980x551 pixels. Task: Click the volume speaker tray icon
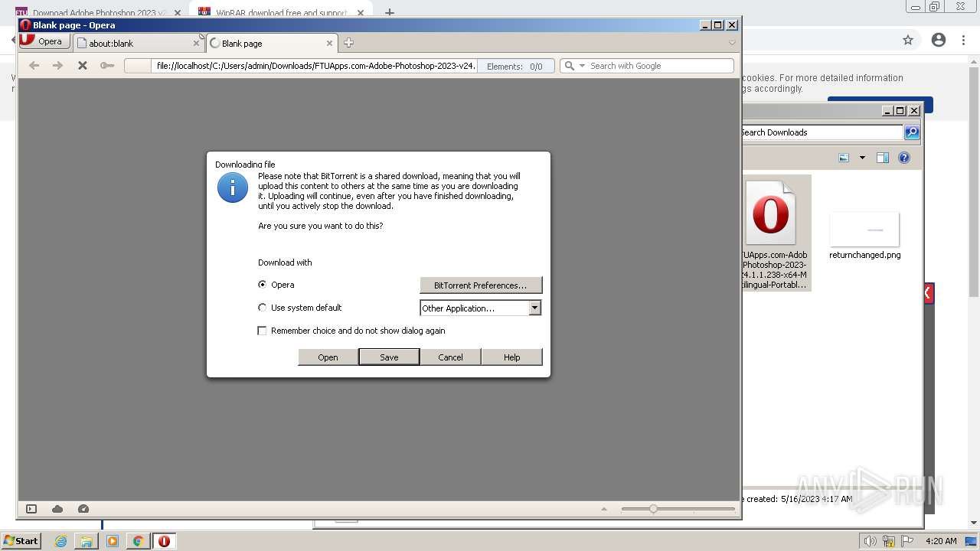pyautogui.click(x=870, y=541)
